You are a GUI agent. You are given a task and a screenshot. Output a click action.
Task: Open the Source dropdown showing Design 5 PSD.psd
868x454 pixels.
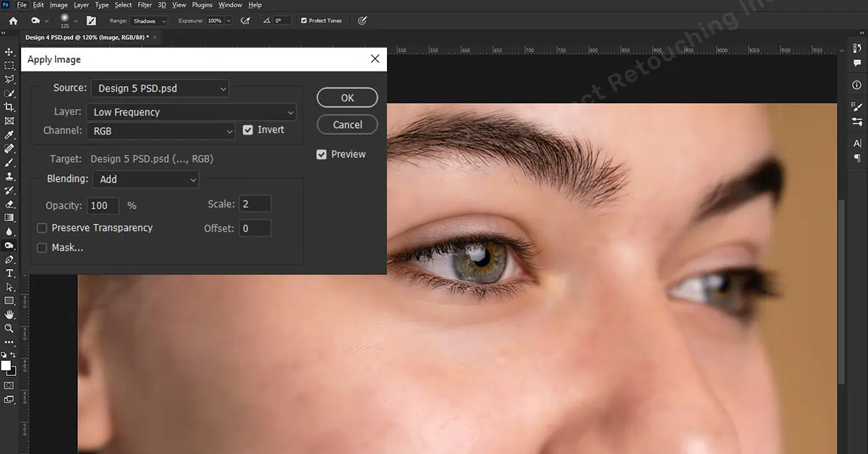pos(160,87)
